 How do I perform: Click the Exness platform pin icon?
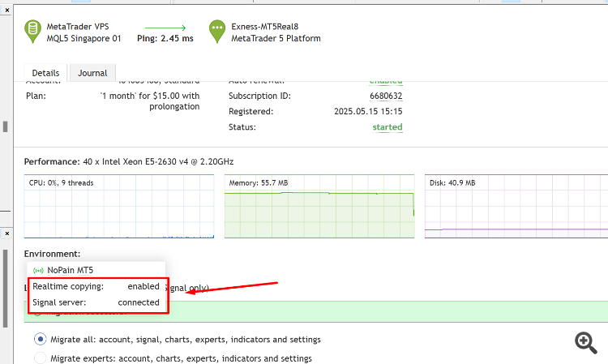[x=217, y=32]
